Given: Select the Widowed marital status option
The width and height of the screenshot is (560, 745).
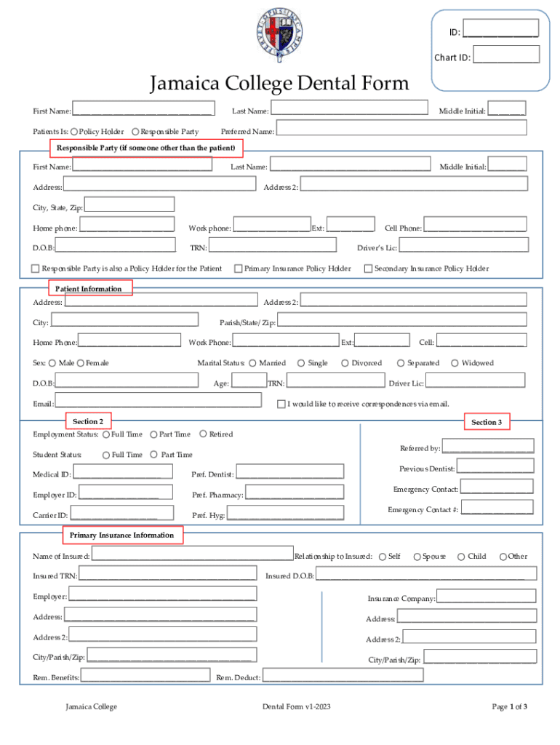Looking at the screenshot, I should [455, 363].
